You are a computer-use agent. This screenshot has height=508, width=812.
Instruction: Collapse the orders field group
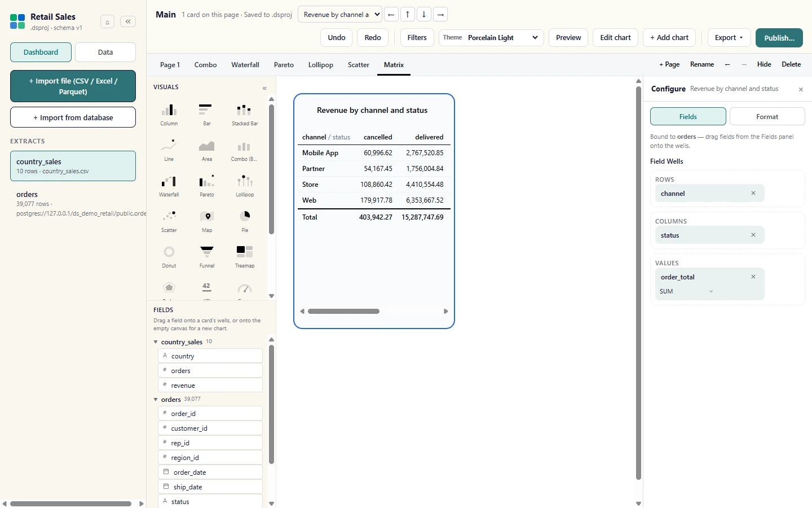[156, 399]
